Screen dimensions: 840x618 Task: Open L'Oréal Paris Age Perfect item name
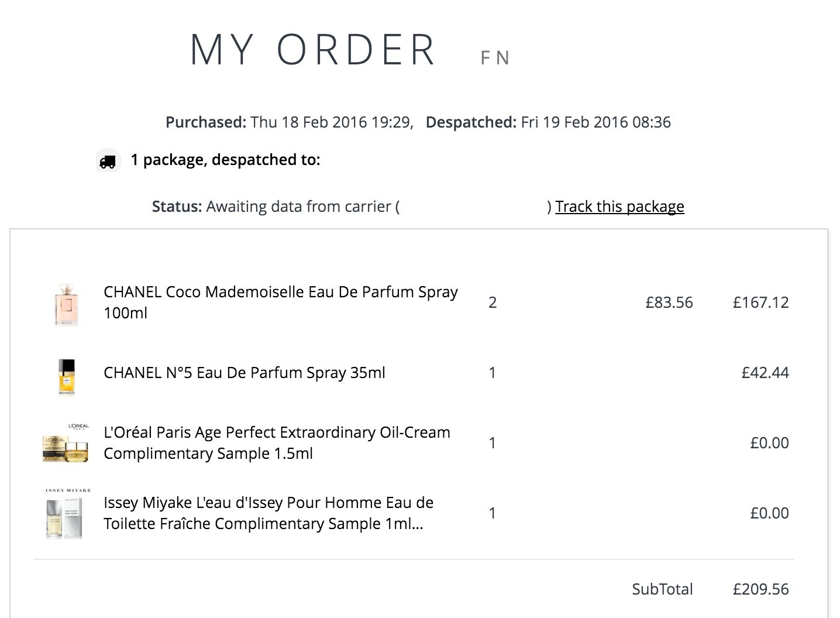pyautogui.click(x=277, y=443)
